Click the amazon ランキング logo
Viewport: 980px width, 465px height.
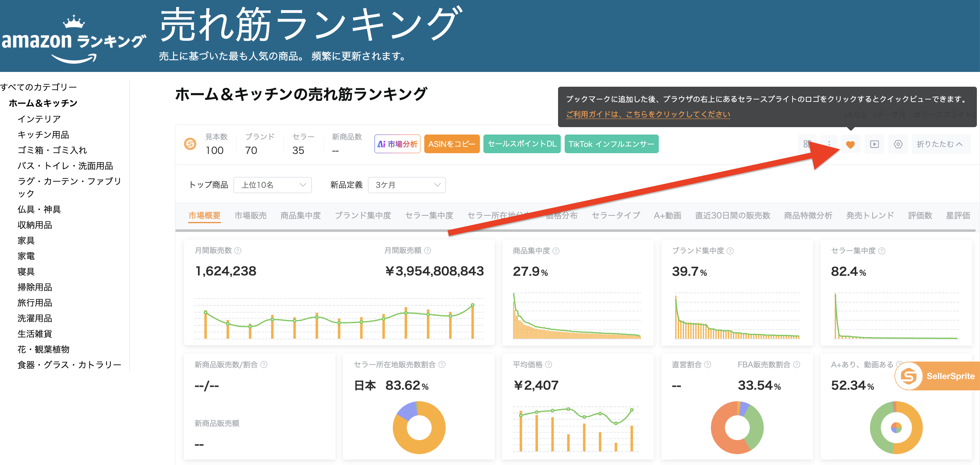point(74,39)
